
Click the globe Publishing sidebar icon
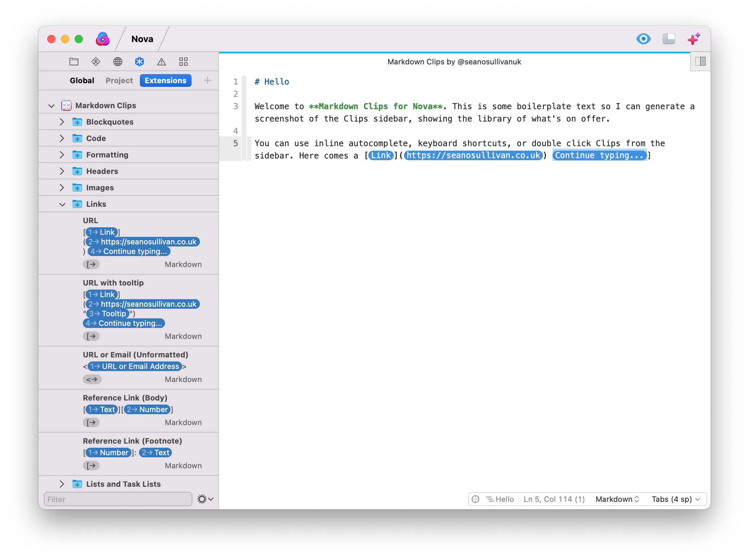click(118, 62)
